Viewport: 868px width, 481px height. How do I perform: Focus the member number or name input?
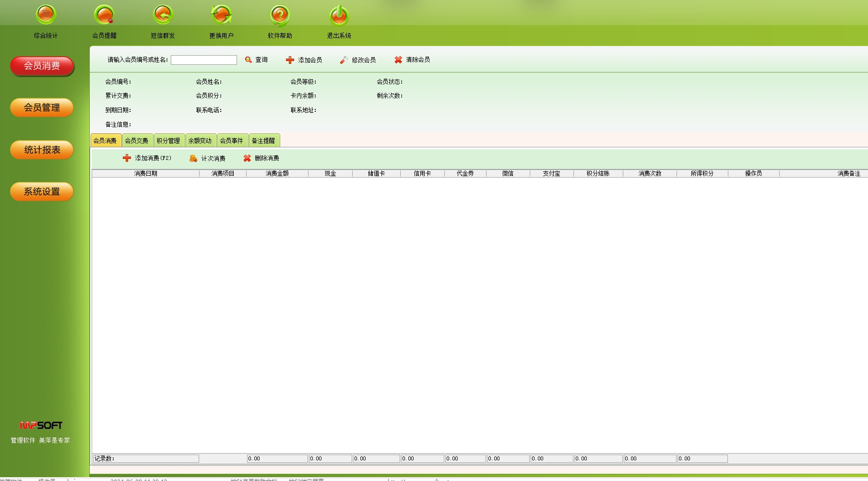203,60
